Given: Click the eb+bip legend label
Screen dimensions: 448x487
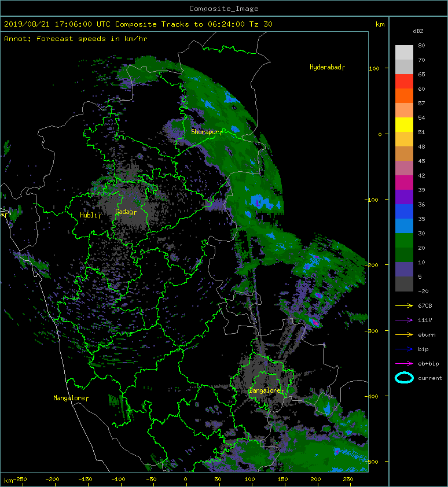Looking at the screenshot, I should [428, 364].
